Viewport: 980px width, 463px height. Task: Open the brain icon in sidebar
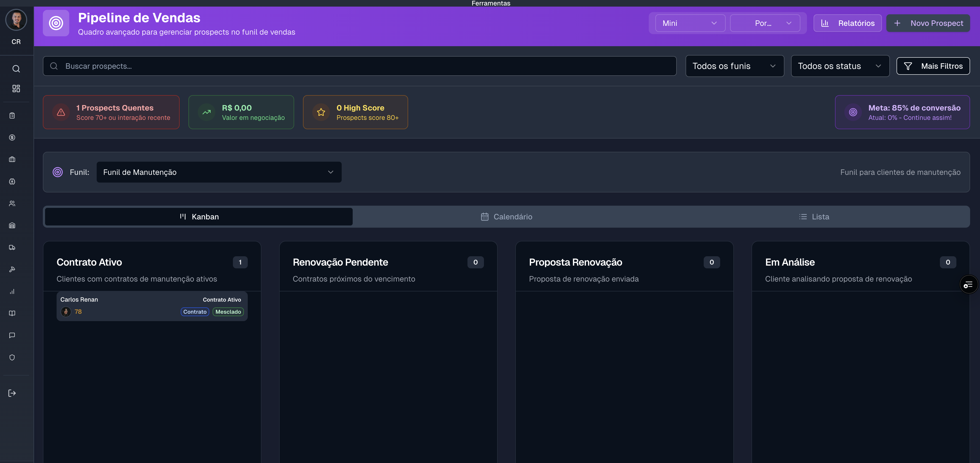(12, 182)
